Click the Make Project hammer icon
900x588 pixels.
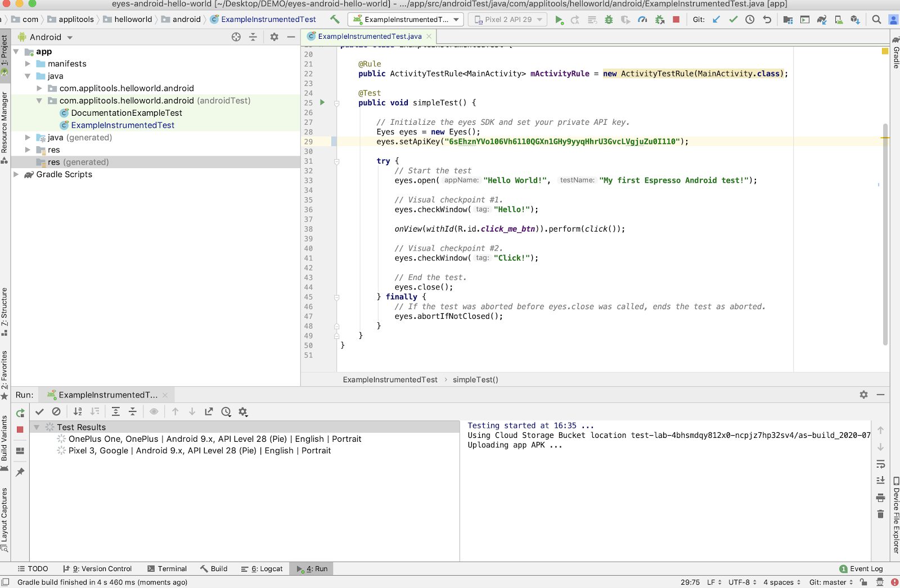(x=335, y=19)
